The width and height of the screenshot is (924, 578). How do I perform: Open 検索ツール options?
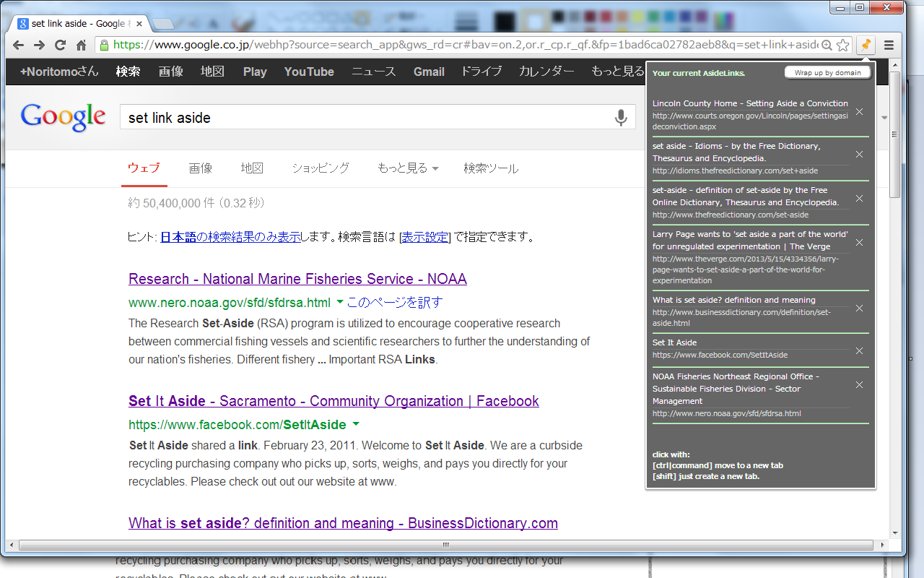click(x=491, y=168)
